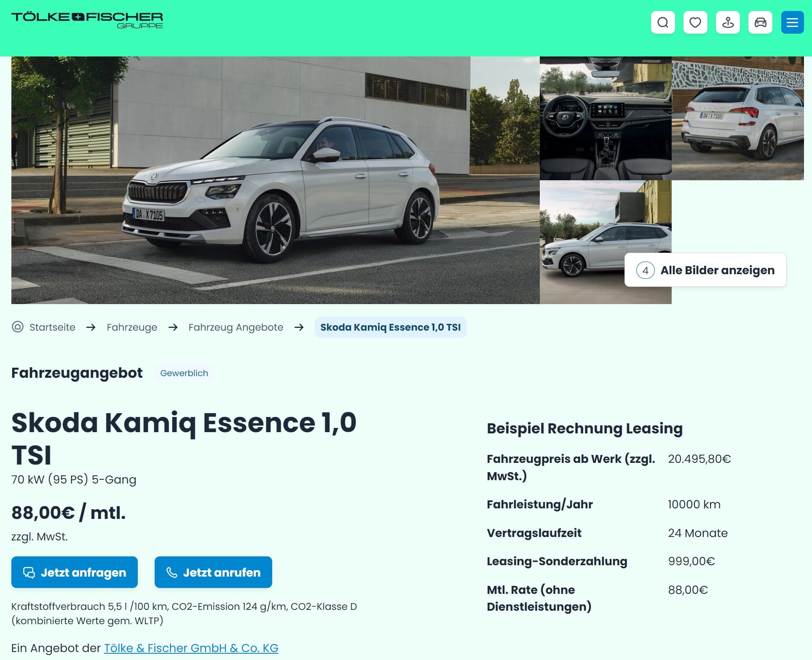Select Skoda Kamiq Essence 1,0 TSI breadcrumb
This screenshot has height=660, width=812.
(x=390, y=327)
